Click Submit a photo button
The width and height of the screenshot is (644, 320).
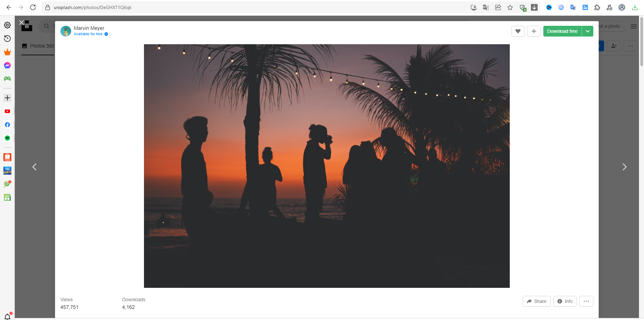click(x=611, y=26)
